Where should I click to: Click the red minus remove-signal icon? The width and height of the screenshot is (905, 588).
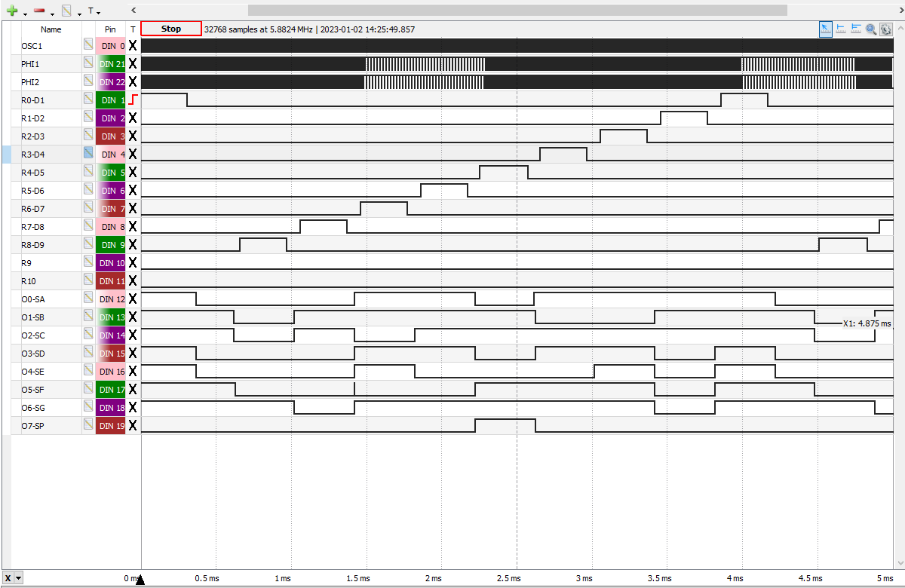point(39,11)
